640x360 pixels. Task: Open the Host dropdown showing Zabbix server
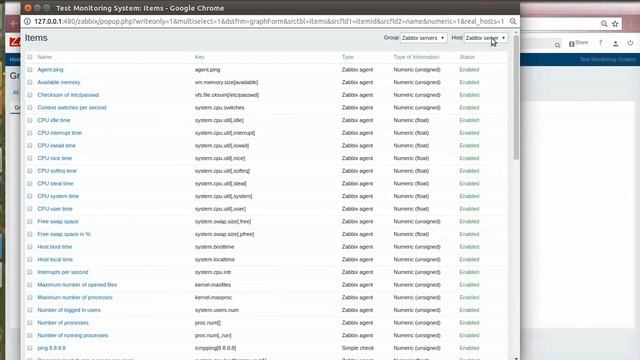click(486, 38)
